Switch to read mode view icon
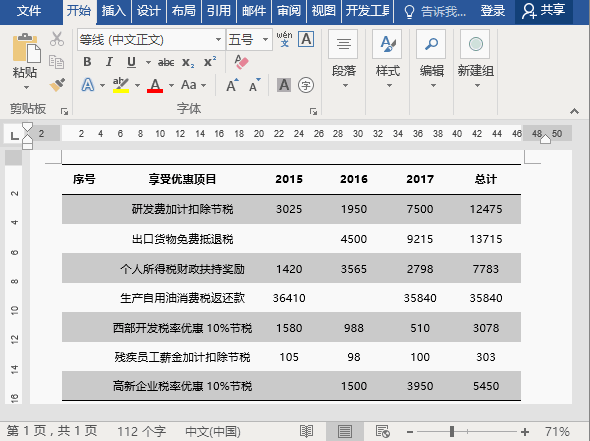The width and height of the screenshot is (590, 441). tap(306, 431)
